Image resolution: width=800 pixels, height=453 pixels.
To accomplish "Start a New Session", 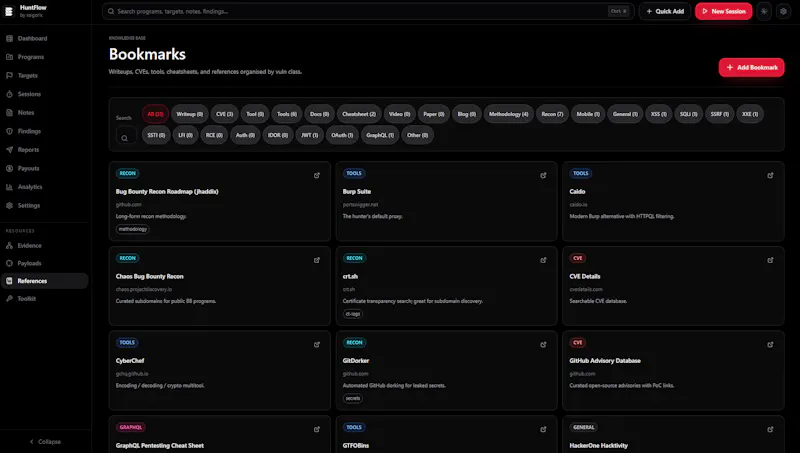I will coord(723,11).
